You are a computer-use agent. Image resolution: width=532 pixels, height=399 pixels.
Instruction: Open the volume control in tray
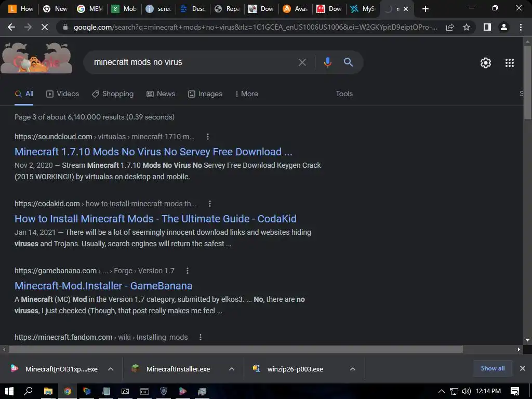pyautogui.click(x=467, y=391)
